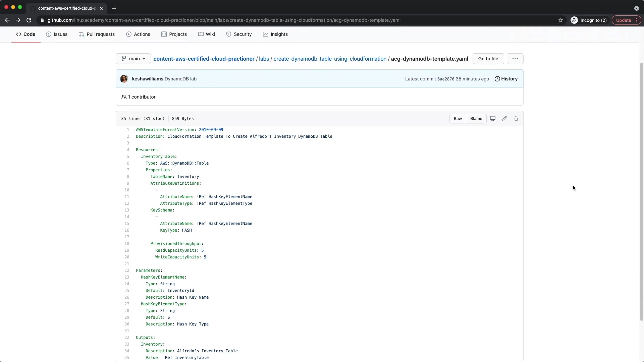Expand the main branch dropdown
Viewport: 644px width, 362px height.
(133, 59)
